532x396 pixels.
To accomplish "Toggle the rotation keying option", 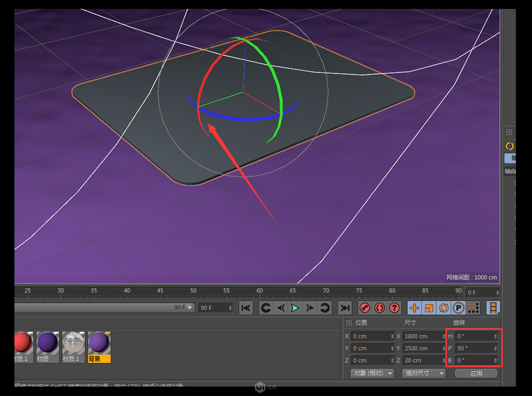I will (x=444, y=308).
